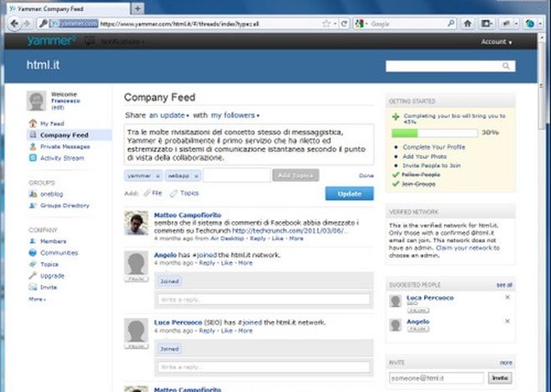The image size is (551, 392).
Task: Click the Add Topics button
Action: pyautogui.click(x=296, y=175)
